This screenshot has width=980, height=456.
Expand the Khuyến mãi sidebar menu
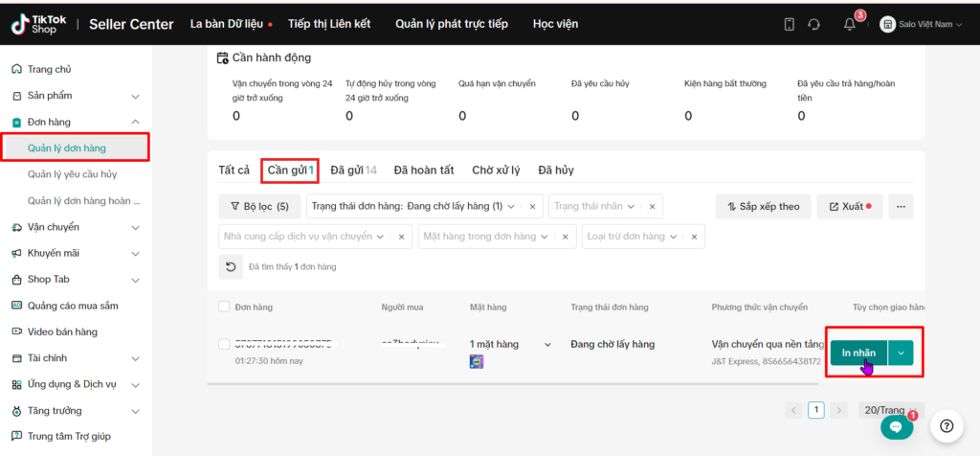136,254
